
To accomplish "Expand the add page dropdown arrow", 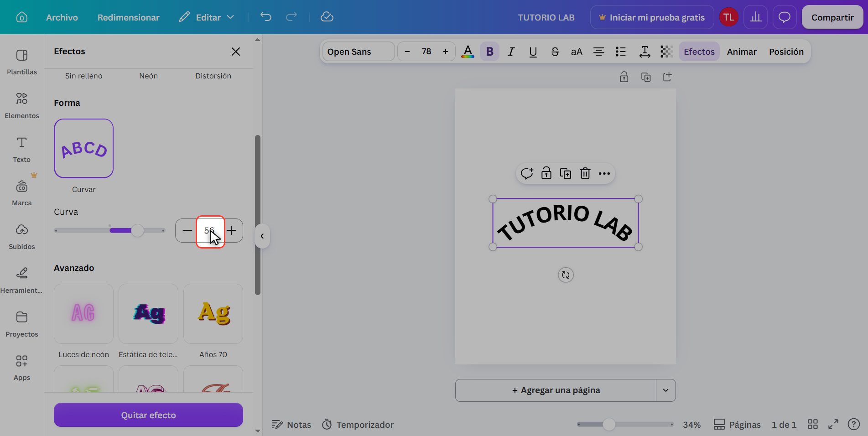I will (666, 390).
